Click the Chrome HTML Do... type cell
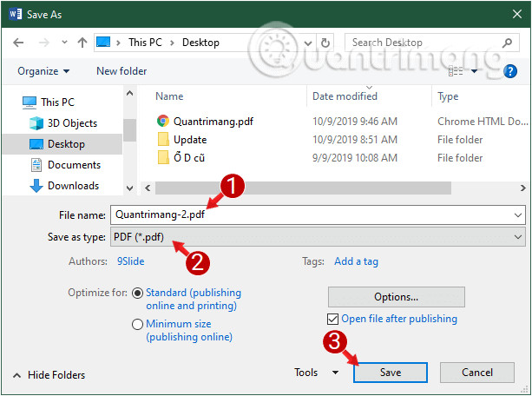This screenshot has height=396, width=532. [x=483, y=122]
